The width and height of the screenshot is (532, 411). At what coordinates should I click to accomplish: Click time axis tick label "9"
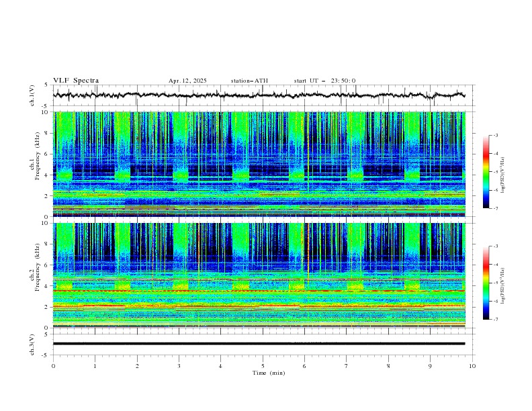coord(430,366)
